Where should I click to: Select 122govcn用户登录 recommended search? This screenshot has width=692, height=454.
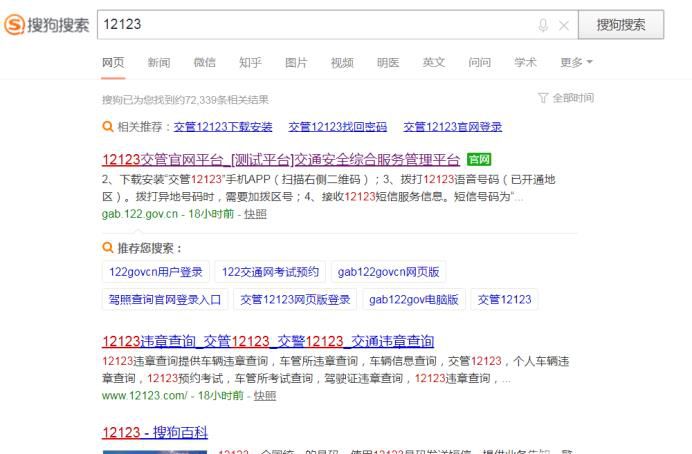point(156,272)
